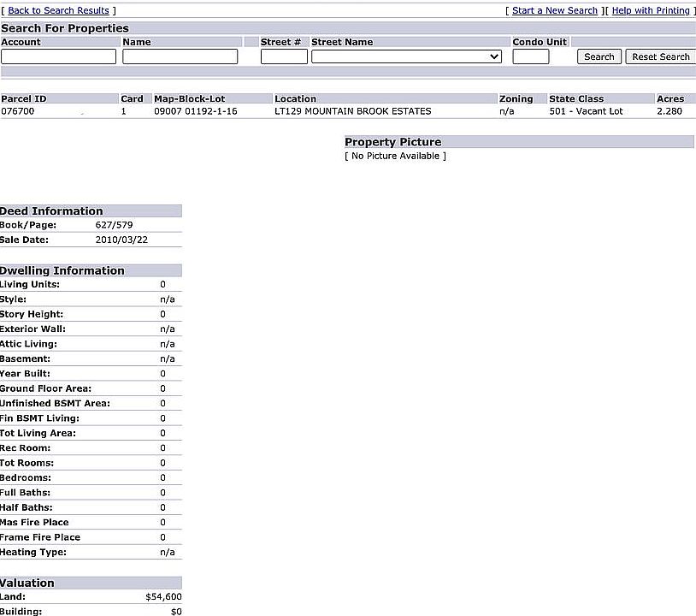This screenshot has width=696, height=616.
Task: Select Parcel ID value 076700
Action: tap(18, 111)
